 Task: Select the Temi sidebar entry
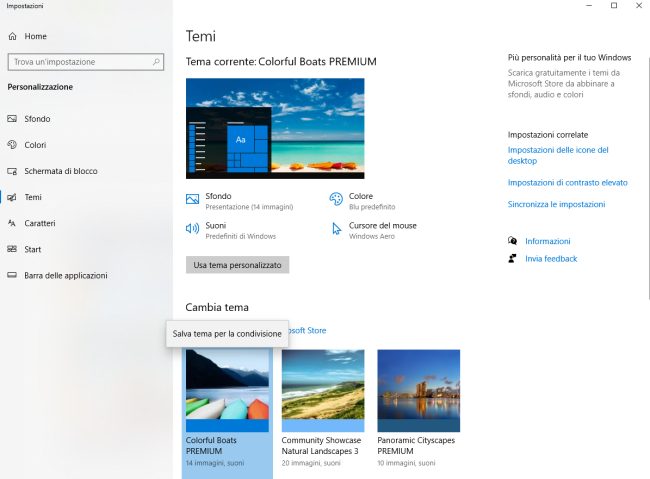click(86, 197)
